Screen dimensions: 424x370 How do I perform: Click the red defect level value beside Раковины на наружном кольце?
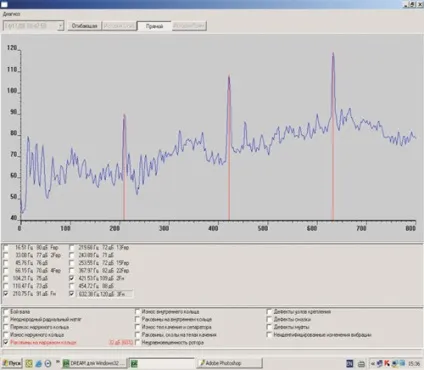pyautogui.click(x=121, y=342)
